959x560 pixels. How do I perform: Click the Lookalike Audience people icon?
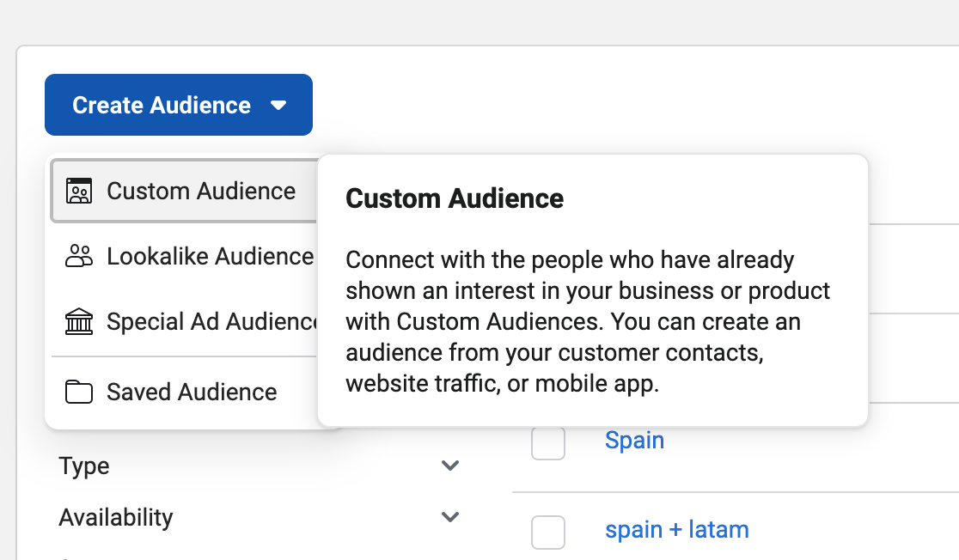point(79,256)
